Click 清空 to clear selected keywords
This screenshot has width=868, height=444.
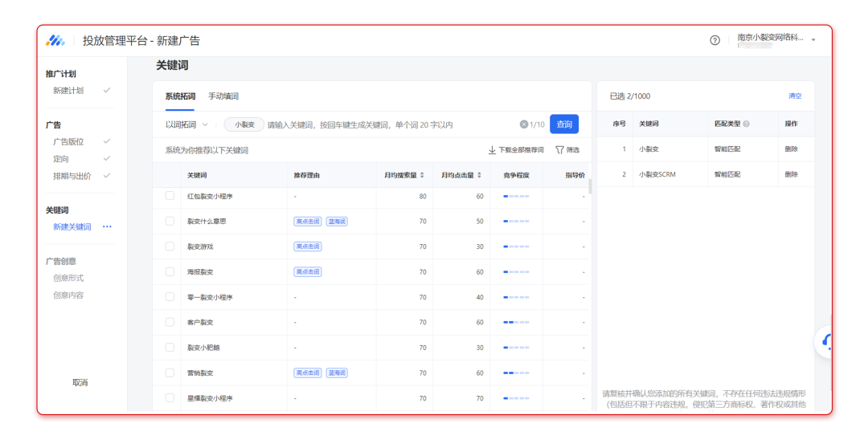(795, 96)
